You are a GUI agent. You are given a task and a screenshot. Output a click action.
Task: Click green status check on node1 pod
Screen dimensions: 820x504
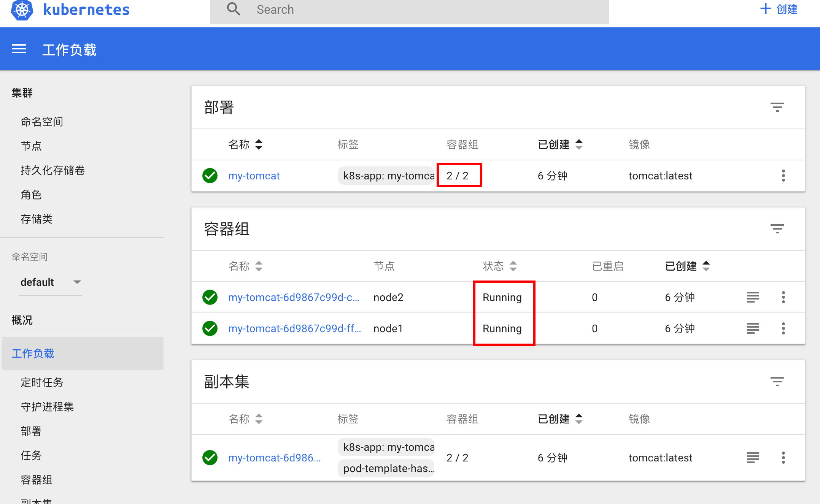tap(210, 328)
